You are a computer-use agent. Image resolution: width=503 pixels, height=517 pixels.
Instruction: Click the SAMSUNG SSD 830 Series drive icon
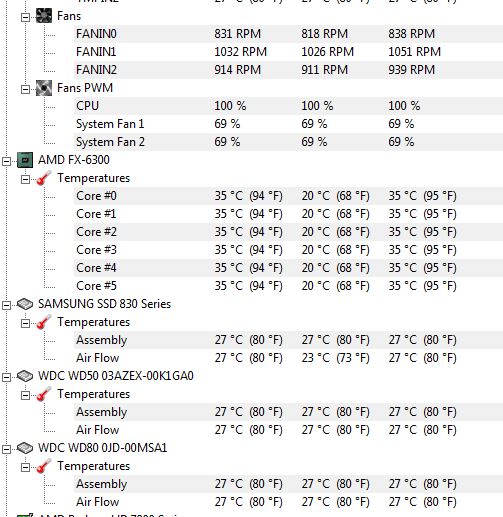click(x=25, y=304)
